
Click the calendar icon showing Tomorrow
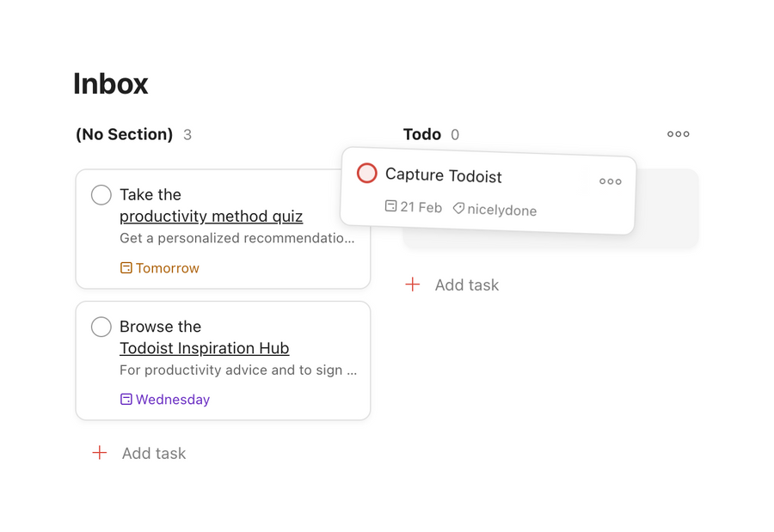pyautogui.click(x=126, y=268)
